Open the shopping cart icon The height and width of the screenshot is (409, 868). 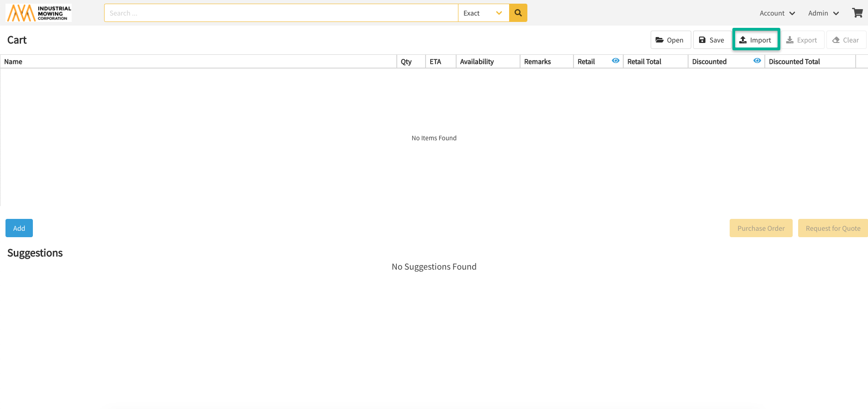point(857,13)
